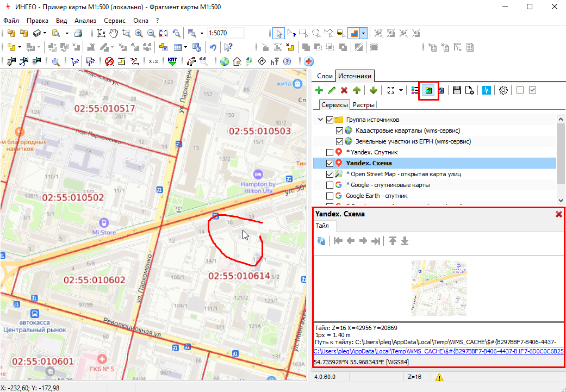Image resolution: width=566 pixels, height=392 pixels.
Task: Close the Yandex. Схема tile panel
Action: [559, 214]
